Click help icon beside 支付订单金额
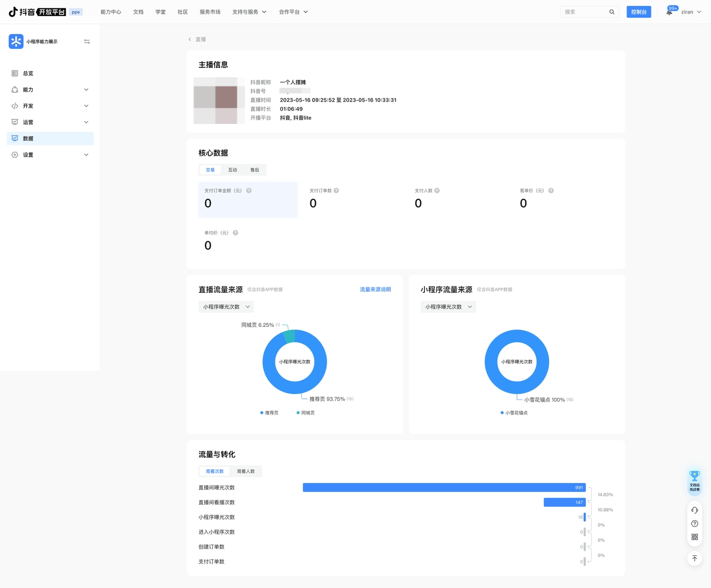This screenshot has height=588, width=711. click(249, 191)
